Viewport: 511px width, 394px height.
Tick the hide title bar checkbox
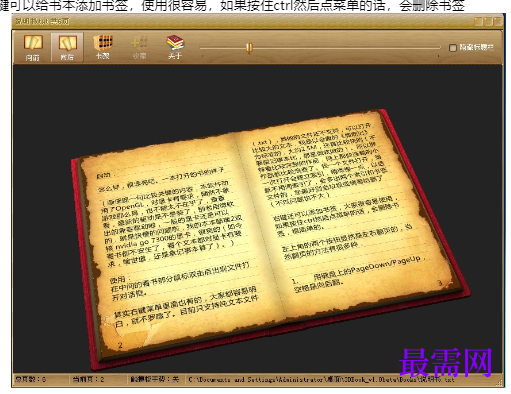coord(452,48)
